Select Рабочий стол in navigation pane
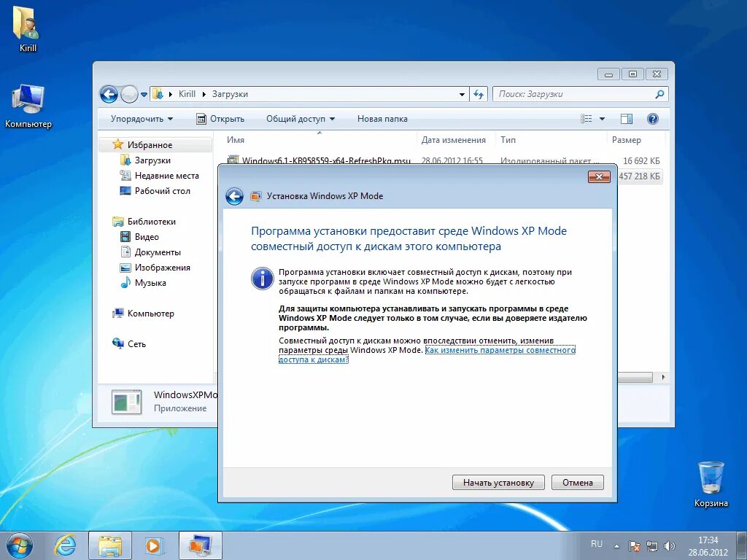Image resolution: width=747 pixels, height=560 pixels. pos(163,191)
